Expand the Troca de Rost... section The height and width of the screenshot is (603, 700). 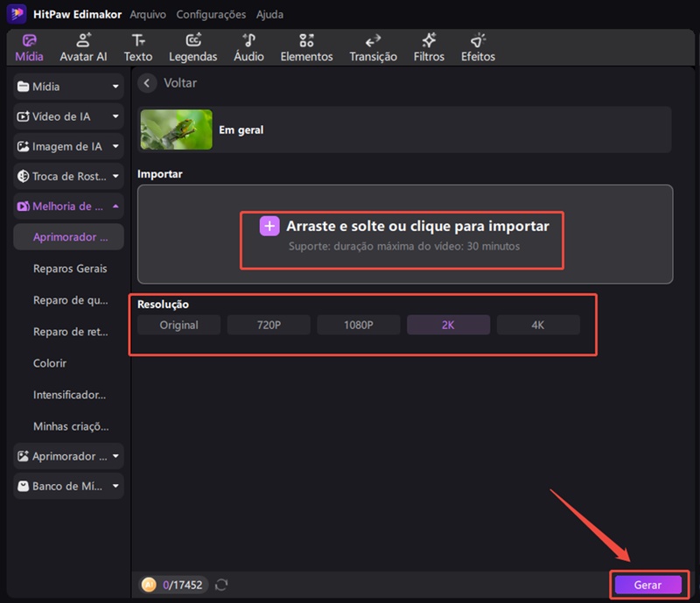tap(68, 177)
